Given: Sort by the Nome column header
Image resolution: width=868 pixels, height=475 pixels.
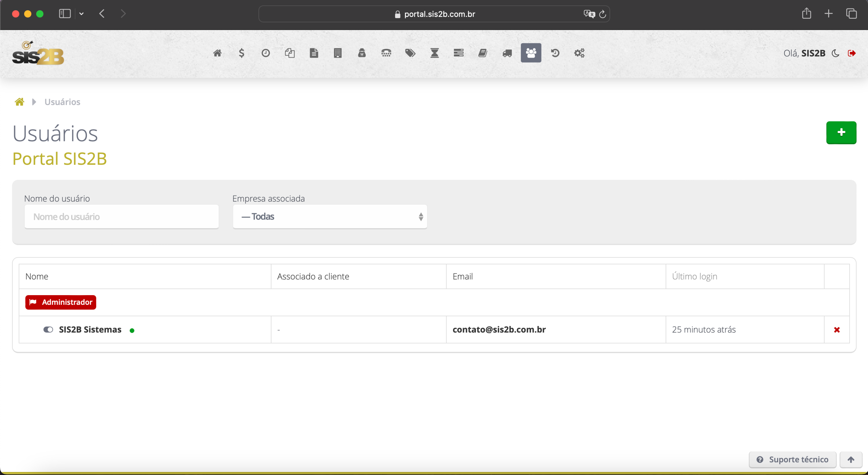Looking at the screenshot, I should (37, 276).
